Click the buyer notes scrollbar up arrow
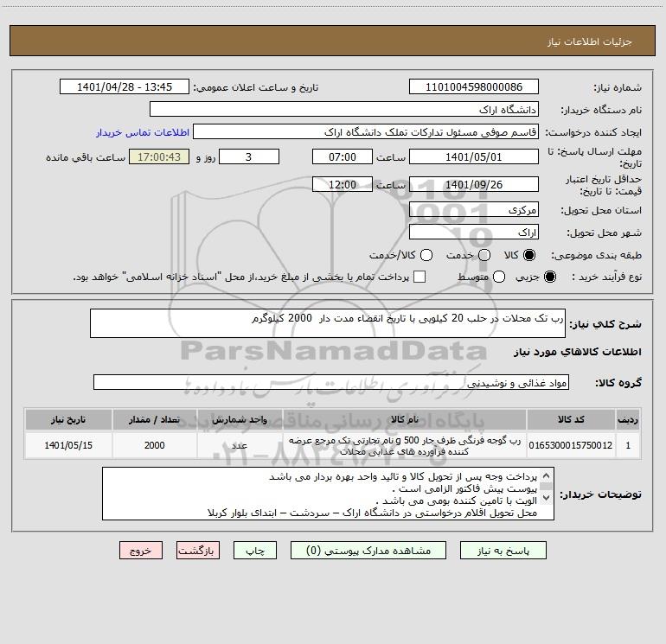Image resolution: width=666 pixels, height=644 pixels. (x=547, y=475)
